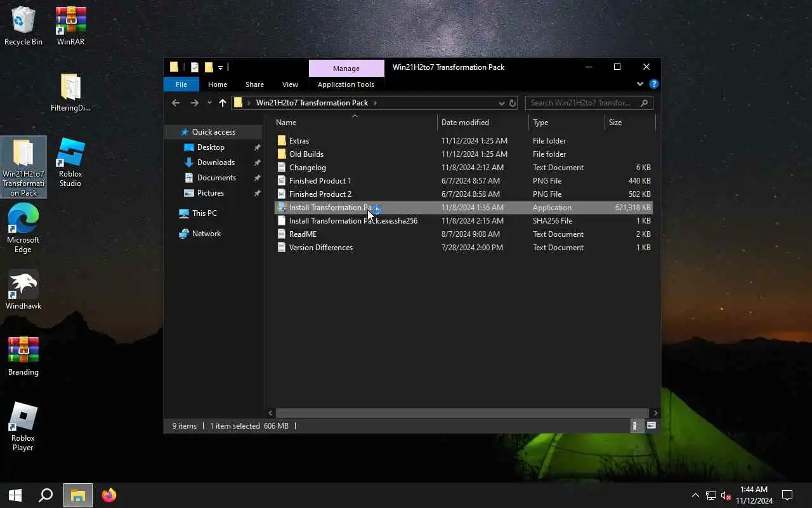
Task: Click the search box in Explorer
Action: pos(589,103)
